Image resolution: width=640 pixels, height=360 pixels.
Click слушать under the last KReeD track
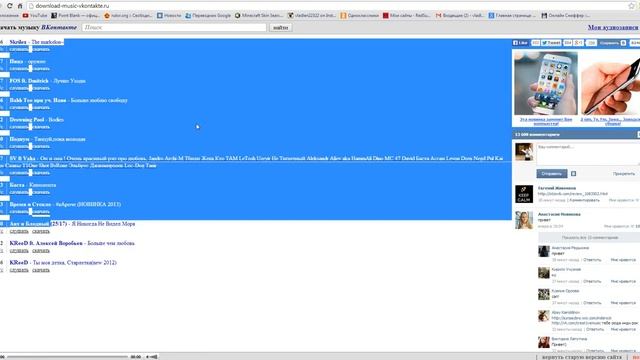19,270
